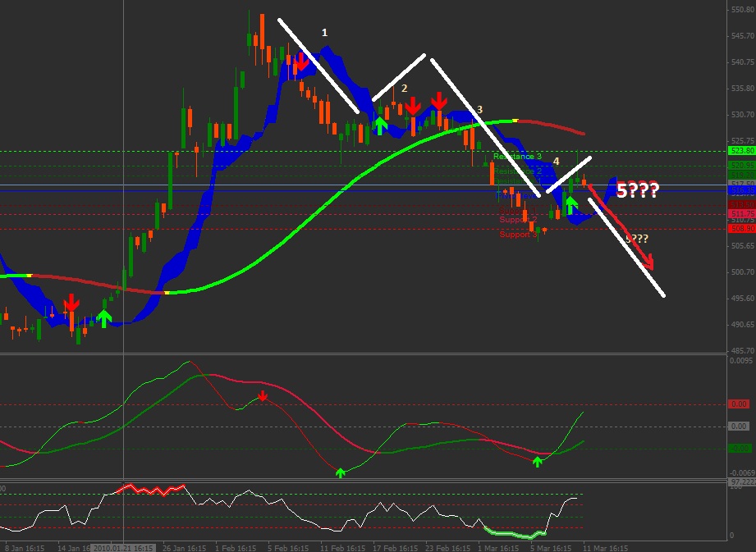Click the green up arrow at the oscillator's early-March low
This screenshot has width=756, height=552.
537,462
